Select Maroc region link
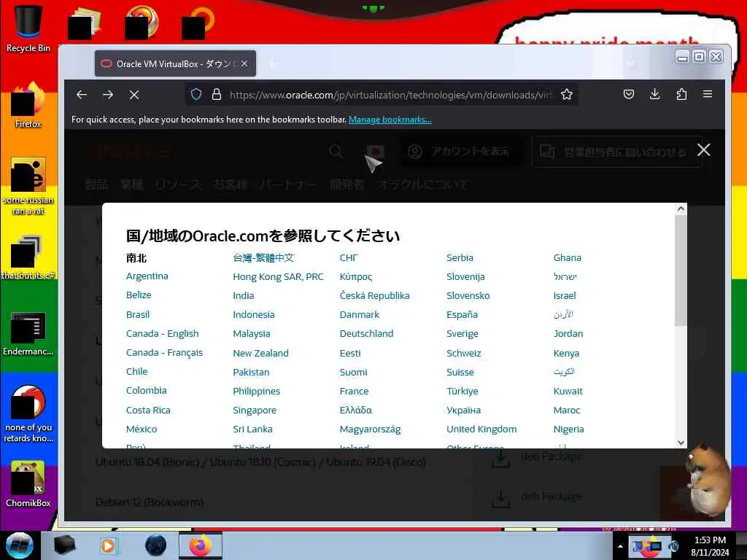The image size is (747, 560). point(567,411)
